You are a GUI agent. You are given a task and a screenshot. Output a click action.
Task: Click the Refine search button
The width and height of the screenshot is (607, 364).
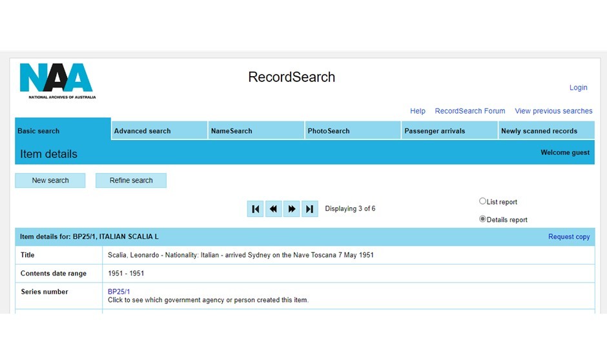(131, 180)
